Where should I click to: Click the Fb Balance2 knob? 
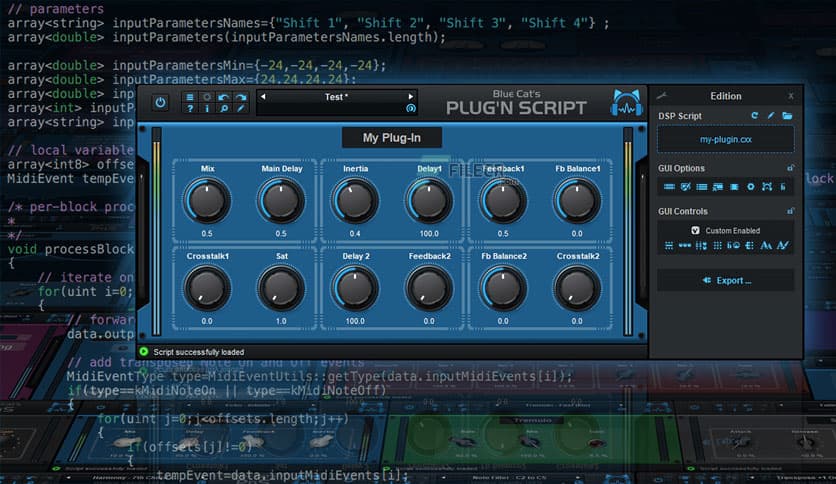click(503, 288)
